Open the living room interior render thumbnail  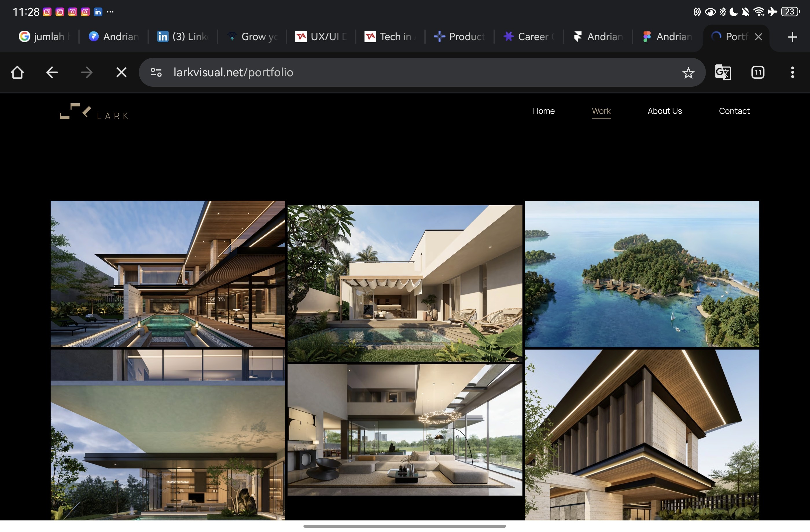pyautogui.click(x=405, y=429)
